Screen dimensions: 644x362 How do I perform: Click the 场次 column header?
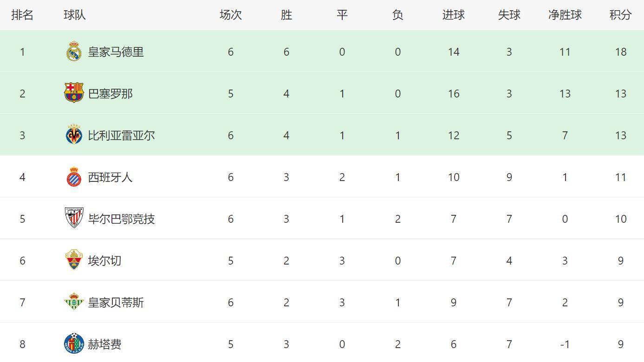230,15
